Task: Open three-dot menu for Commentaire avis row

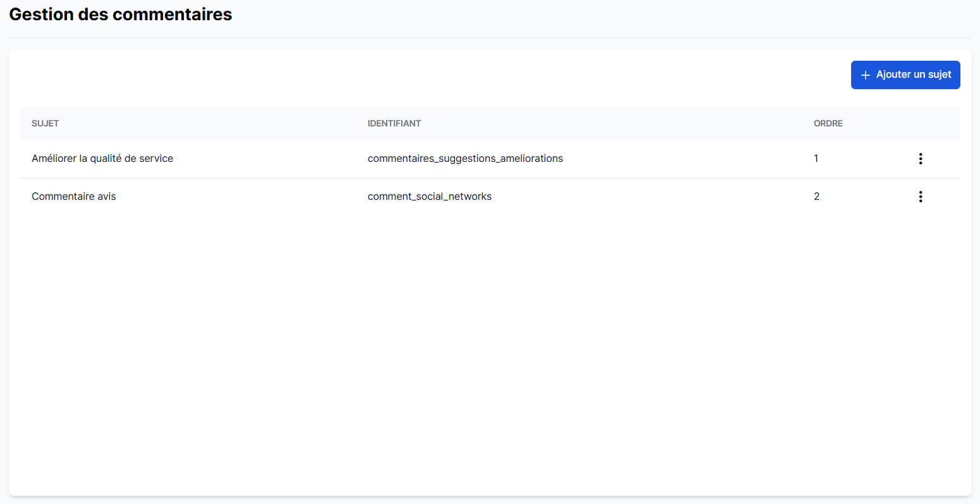Action: [920, 197]
